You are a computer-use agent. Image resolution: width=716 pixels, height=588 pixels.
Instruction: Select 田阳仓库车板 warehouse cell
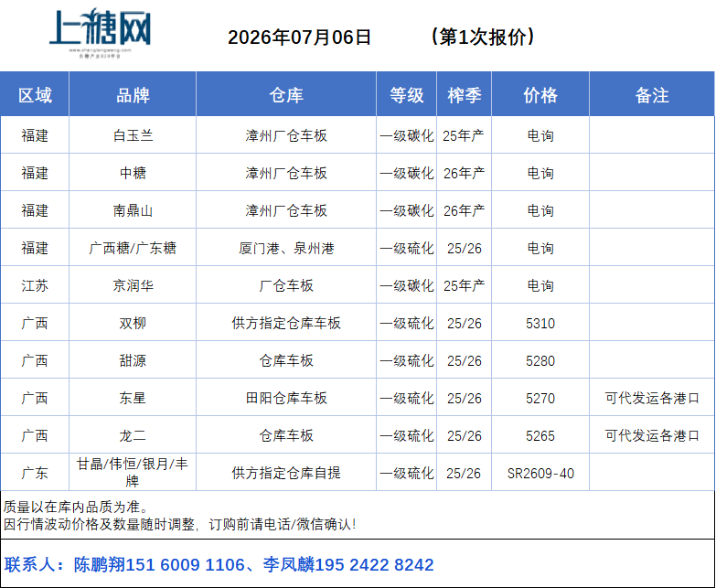click(286, 398)
